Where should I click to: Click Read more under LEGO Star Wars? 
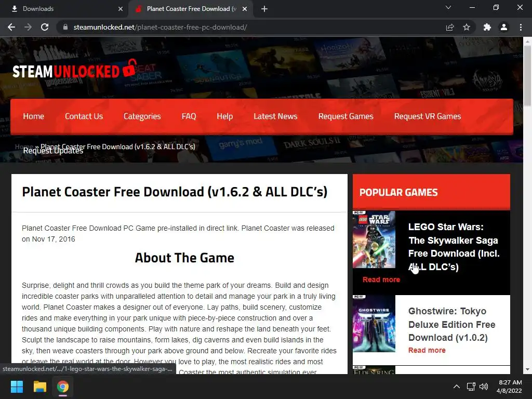381,280
